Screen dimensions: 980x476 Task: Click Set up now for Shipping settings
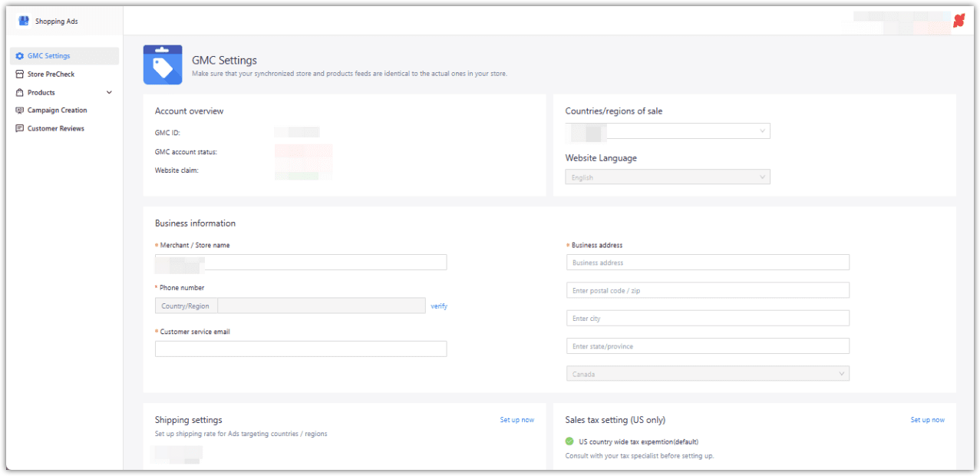click(x=517, y=420)
